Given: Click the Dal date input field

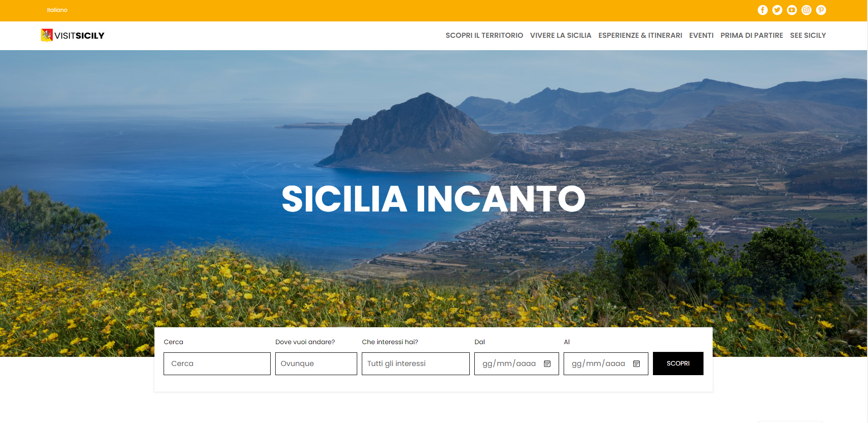Looking at the screenshot, I should 517,364.
